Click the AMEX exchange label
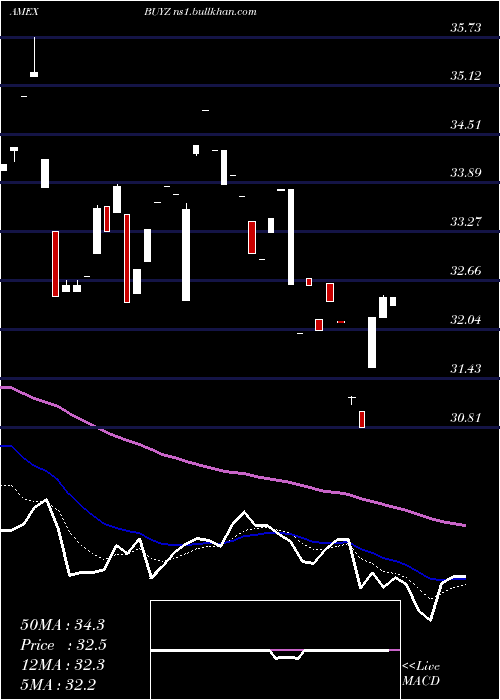 pyautogui.click(x=24, y=12)
